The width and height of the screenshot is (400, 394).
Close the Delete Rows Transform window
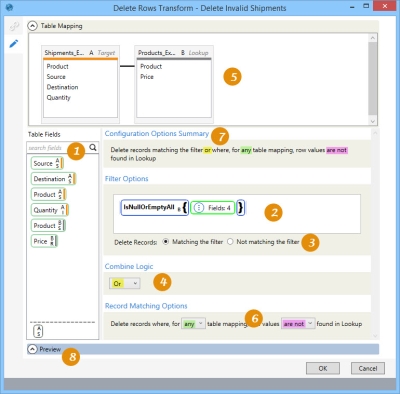pyautogui.click(x=385, y=6)
